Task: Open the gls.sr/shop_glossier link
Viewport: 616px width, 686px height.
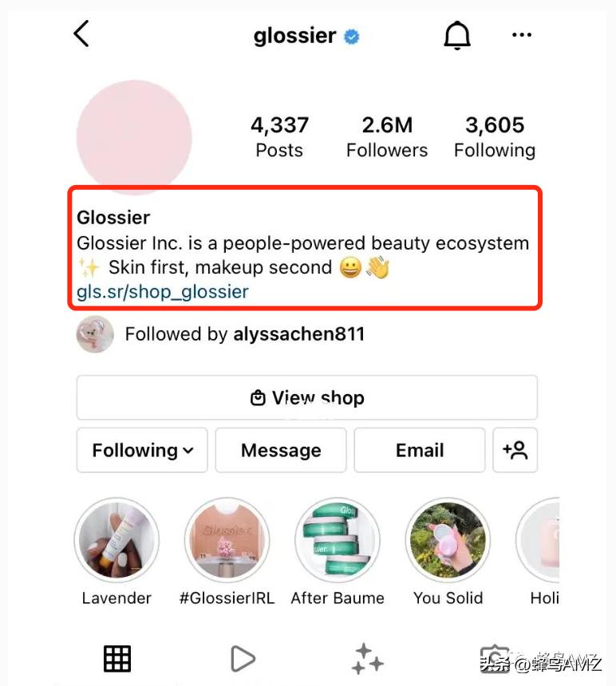Action: coord(163,292)
